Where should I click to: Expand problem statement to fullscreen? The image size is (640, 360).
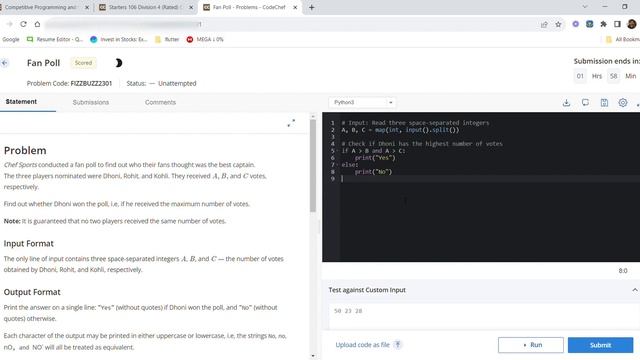pyautogui.click(x=291, y=123)
